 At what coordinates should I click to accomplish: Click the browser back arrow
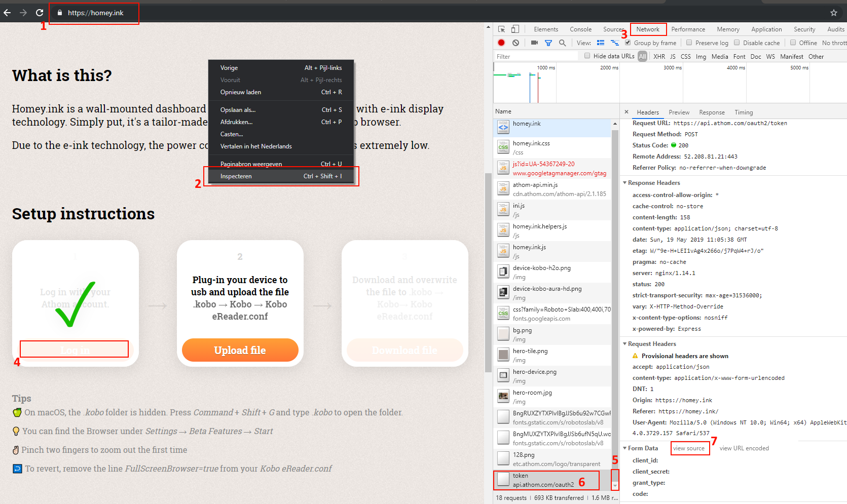7,13
